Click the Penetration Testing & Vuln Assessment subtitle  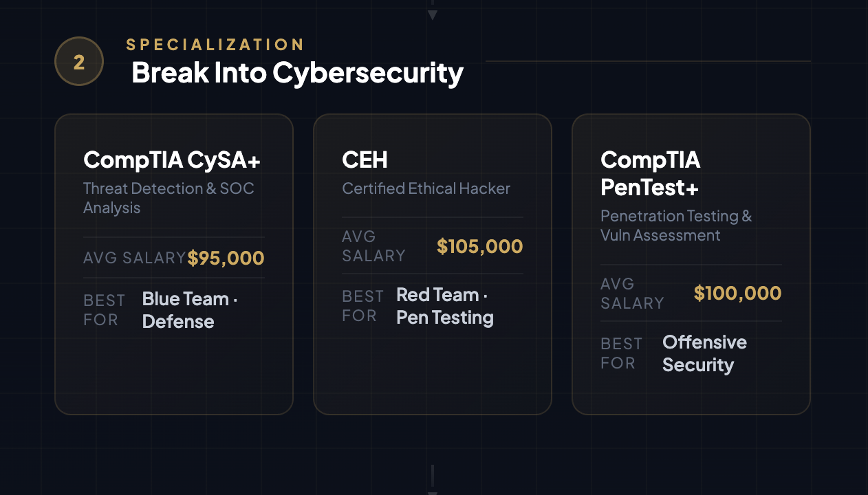(x=676, y=225)
